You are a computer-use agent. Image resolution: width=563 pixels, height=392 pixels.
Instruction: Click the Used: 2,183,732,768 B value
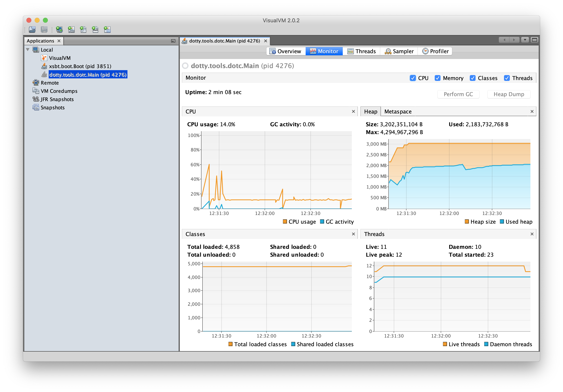pos(478,124)
